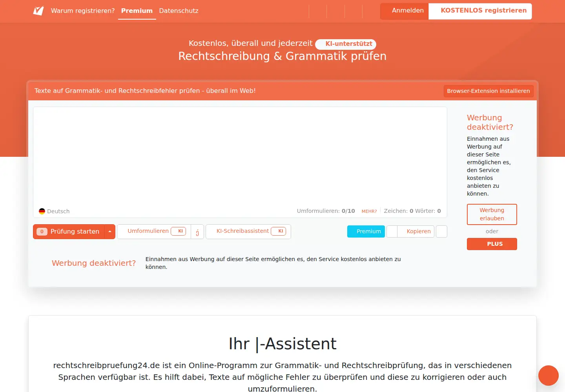Image resolution: width=565 pixels, height=392 pixels.
Task: Click the German flag icon
Action: tap(42, 211)
